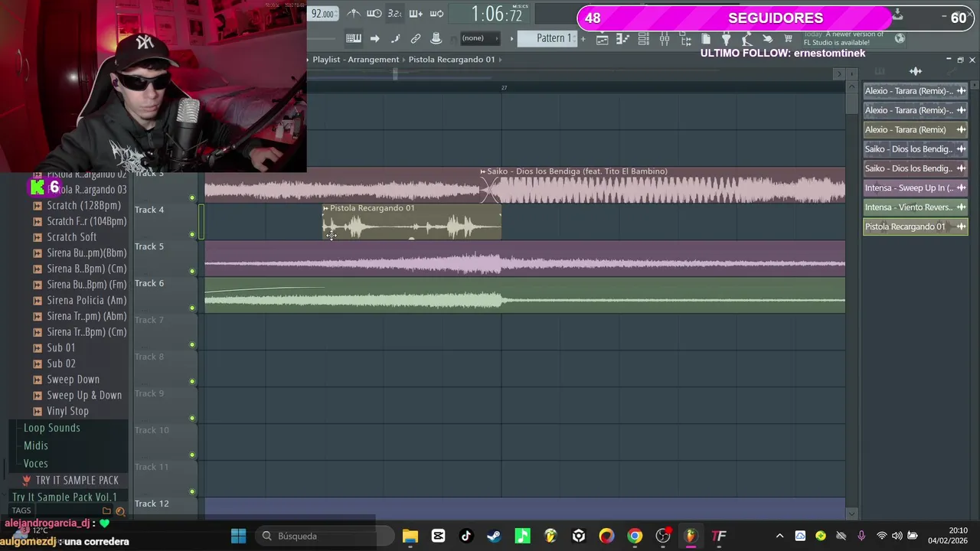Select Sweep Up & Down sample in browser
This screenshot has height=551, width=980.
tap(84, 395)
